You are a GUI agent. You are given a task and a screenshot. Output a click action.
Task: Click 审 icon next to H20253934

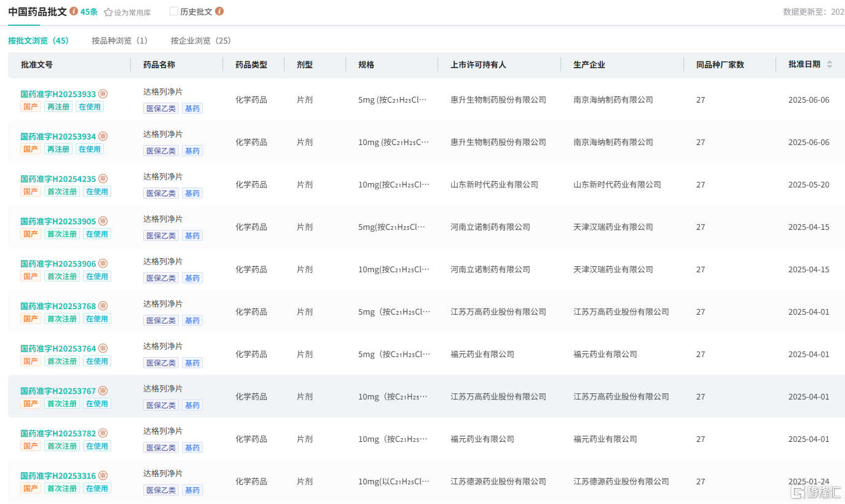click(x=103, y=136)
